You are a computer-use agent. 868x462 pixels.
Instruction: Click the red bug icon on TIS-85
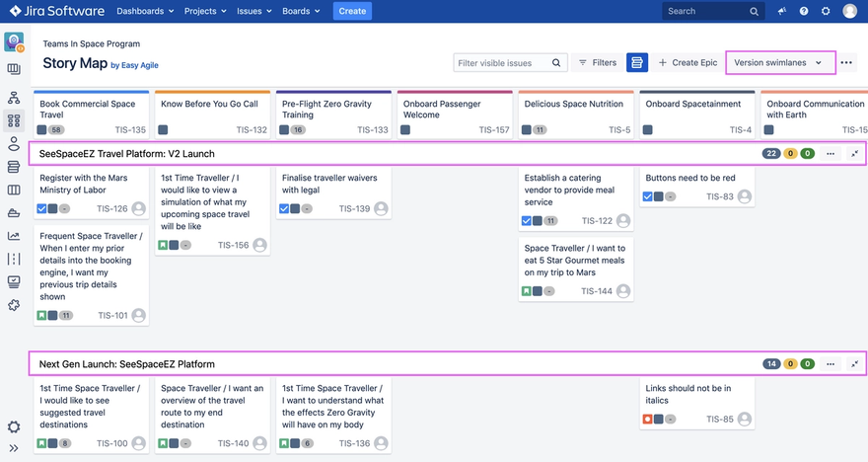(648, 420)
